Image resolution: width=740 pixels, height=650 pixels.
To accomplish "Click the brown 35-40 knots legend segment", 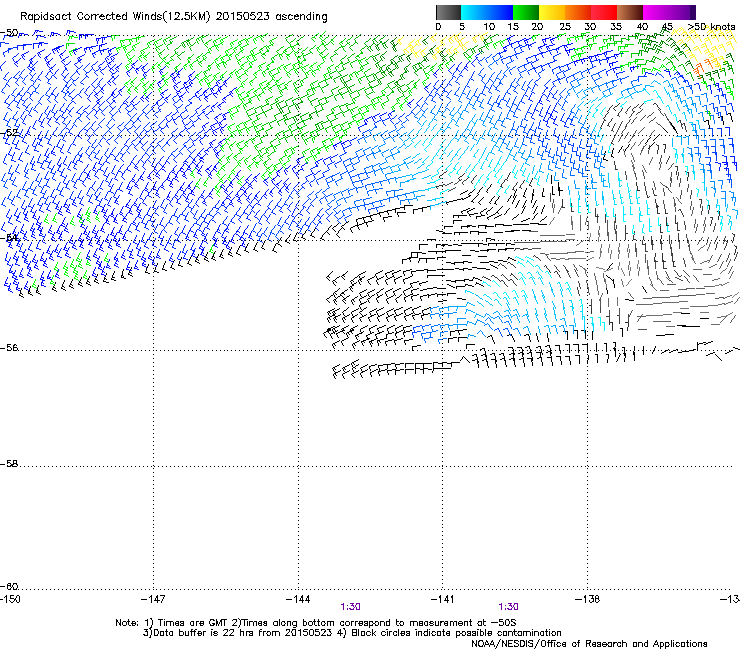I will (630, 12).
